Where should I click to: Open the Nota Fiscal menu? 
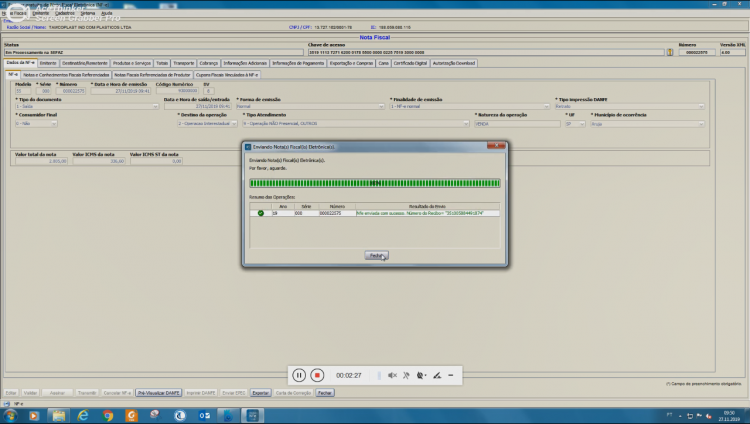[x=15, y=13]
